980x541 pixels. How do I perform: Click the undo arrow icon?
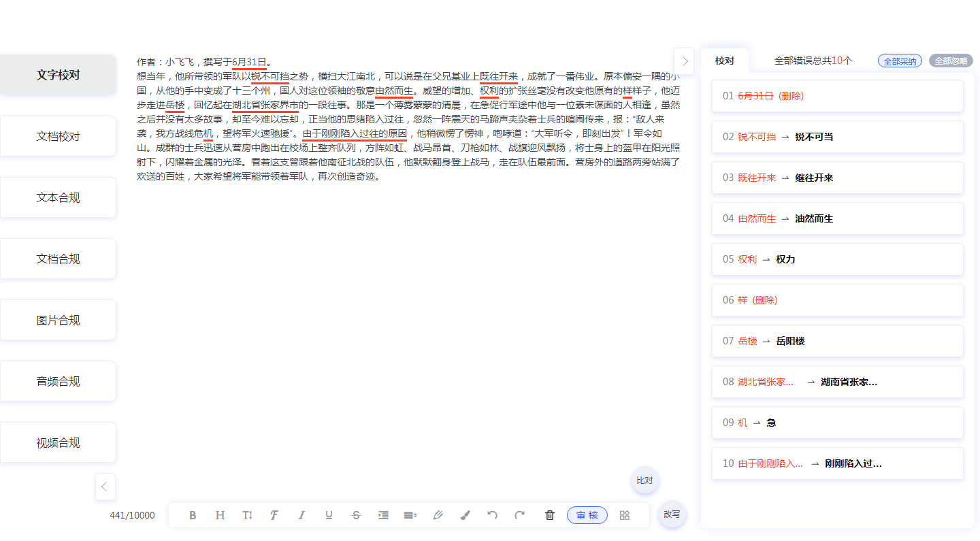[492, 515]
